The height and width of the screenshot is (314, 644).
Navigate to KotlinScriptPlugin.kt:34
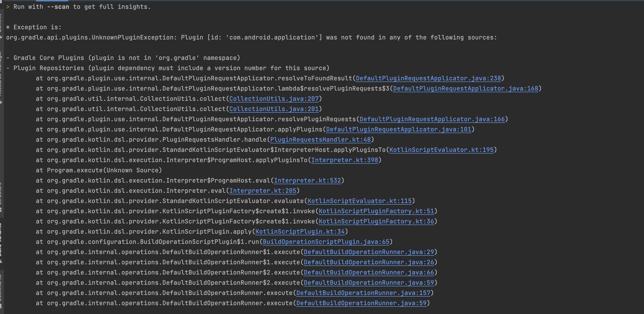[300, 232]
